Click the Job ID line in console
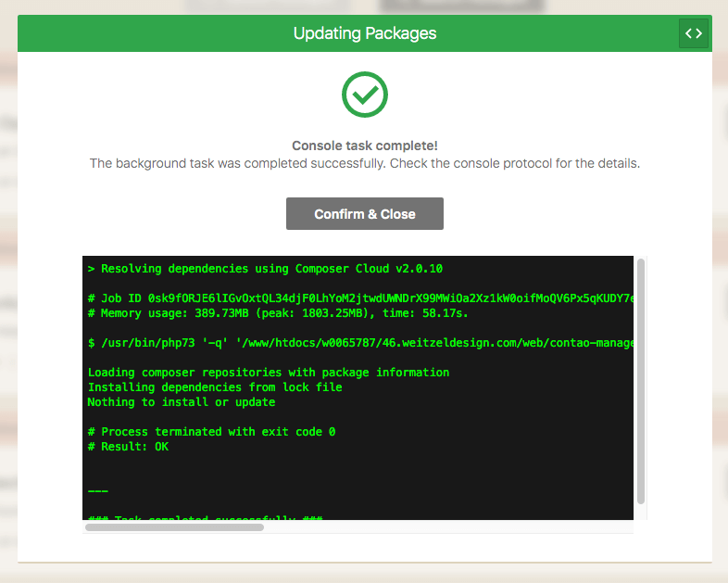Viewport: 728px width, 583px height. coord(361,298)
